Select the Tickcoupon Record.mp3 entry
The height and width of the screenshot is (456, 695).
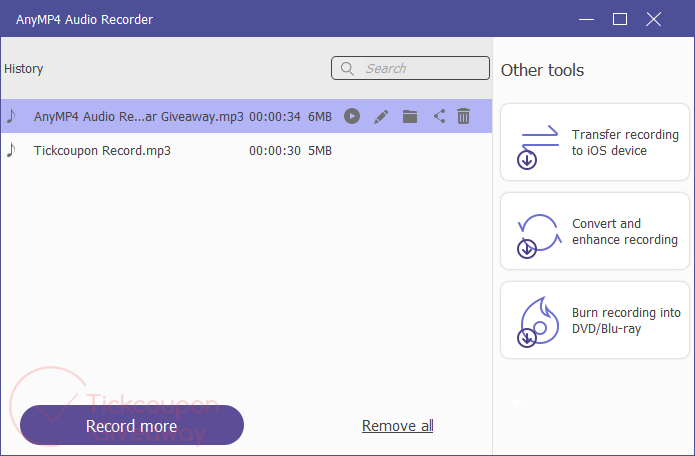(x=246, y=151)
